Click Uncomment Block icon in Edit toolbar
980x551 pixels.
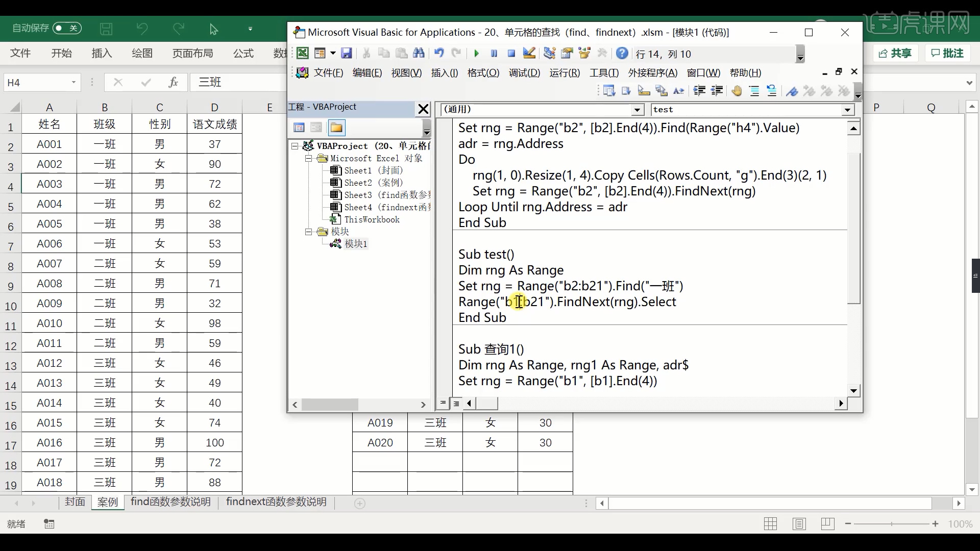point(772,91)
